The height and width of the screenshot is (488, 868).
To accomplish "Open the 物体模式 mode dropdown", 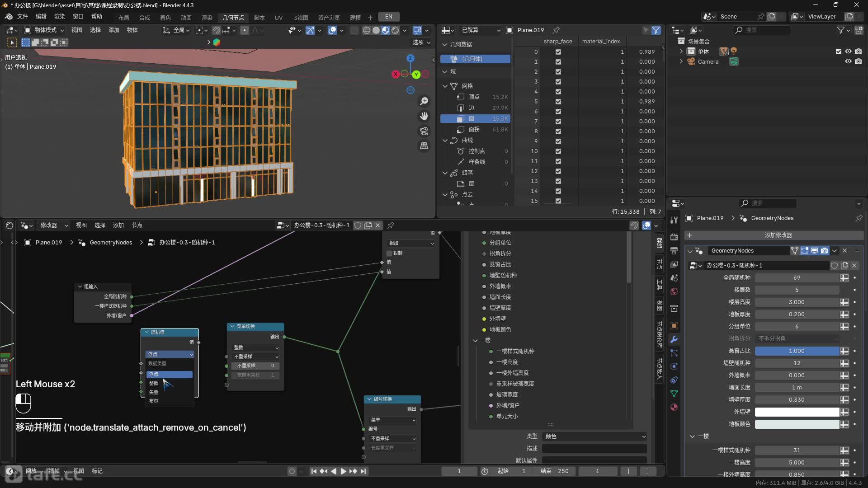I will coord(44,30).
